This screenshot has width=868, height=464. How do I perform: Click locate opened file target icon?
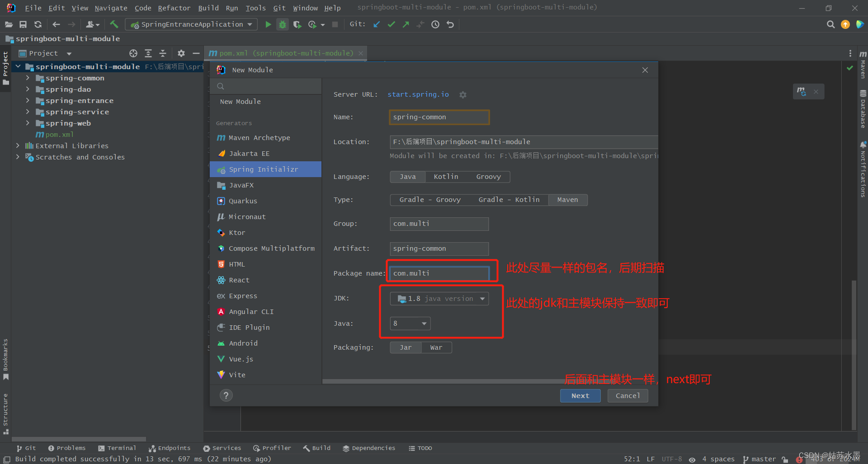(x=133, y=53)
